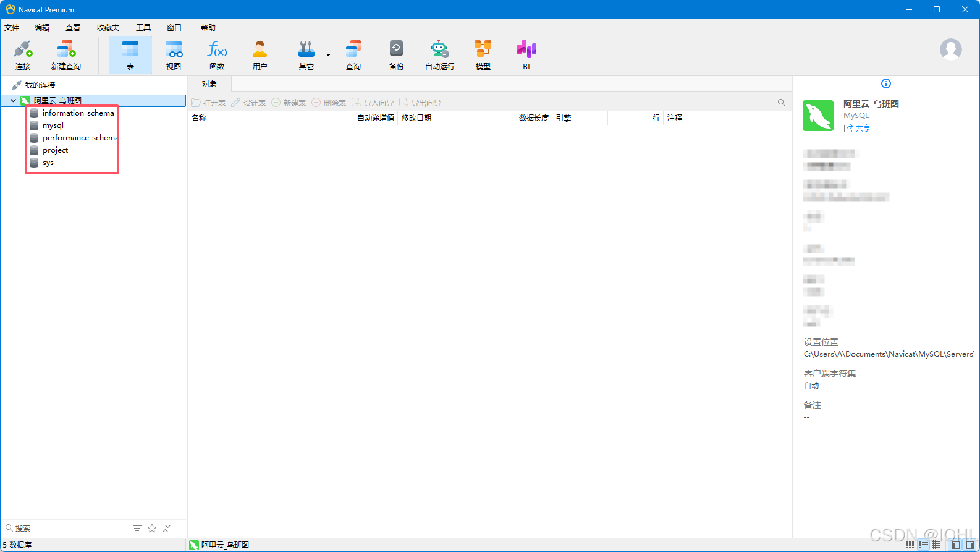Viewport: 980px width, 552px height.
Task: Click the 连接 connection toolbar icon
Action: pyautogui.click(x=23, y=55)
